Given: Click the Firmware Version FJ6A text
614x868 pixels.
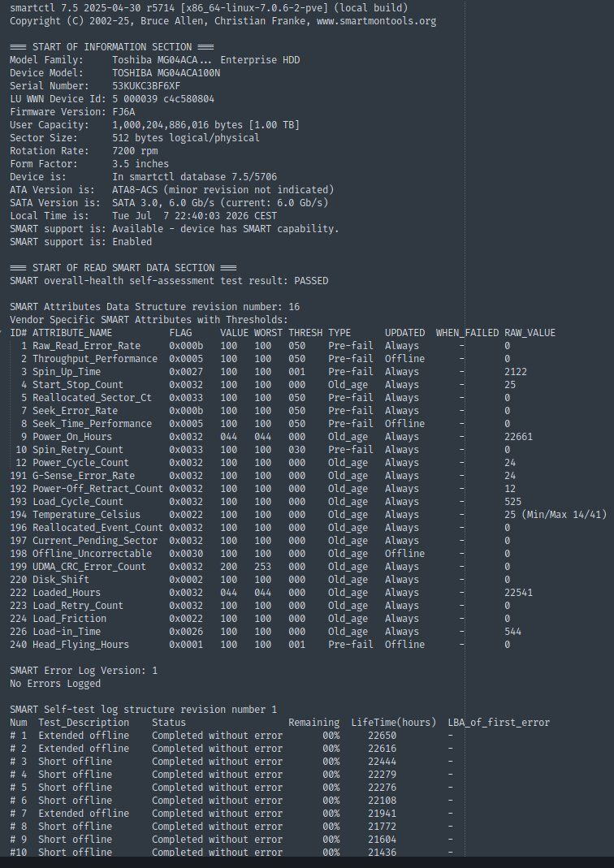Looking at the screenshot, I should pyautogui.click(x=123, y=112).
